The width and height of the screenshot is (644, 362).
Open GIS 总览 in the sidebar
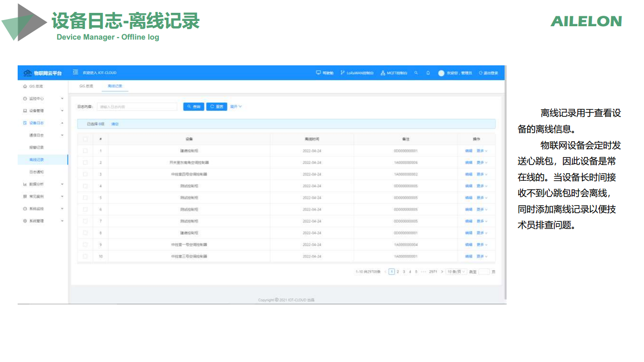36,86
